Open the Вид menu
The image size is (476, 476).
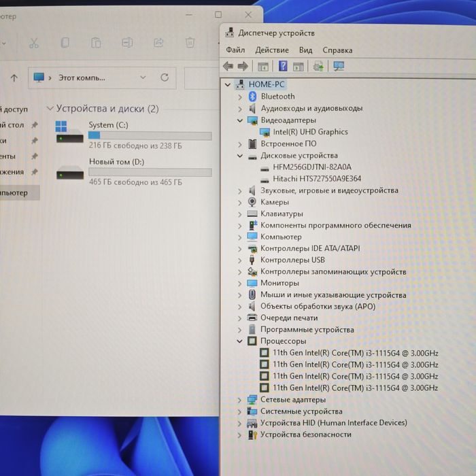[x=305, y=50]
